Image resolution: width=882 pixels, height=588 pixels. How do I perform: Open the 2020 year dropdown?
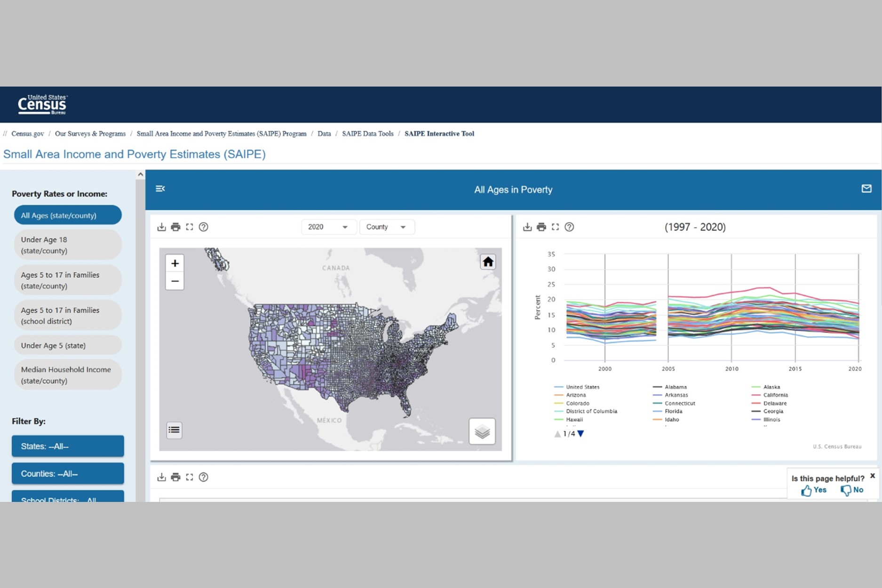click(328, 227)
